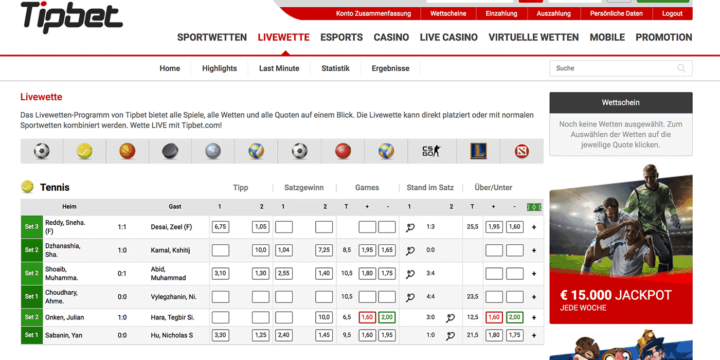
Task: Select 10,0 Satzgewinn odds in Onken, Julian row
Action: point(324,318)
